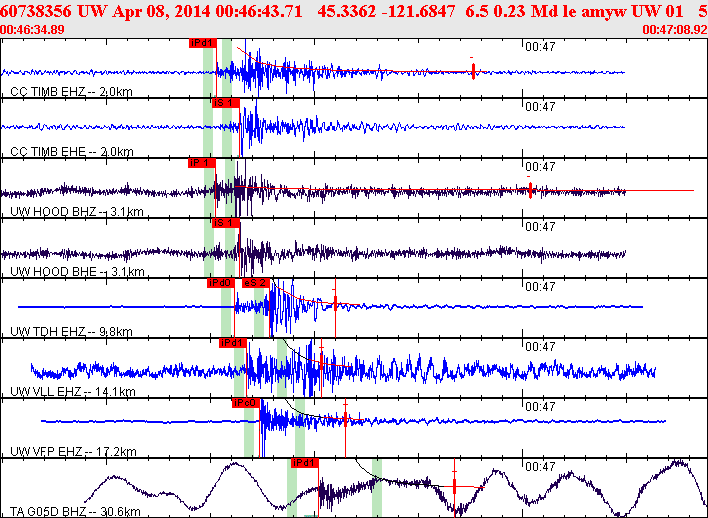Select the iPd0 pick flag on UW TDH EHZ
This screenshot has width=708, height=518.
221,283
